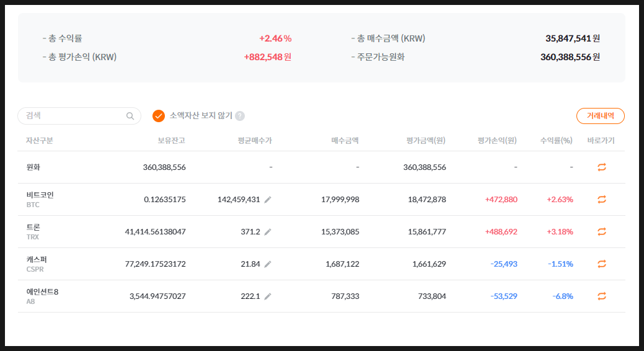Click the 자산구분 column header

click(x=40, y=141)
